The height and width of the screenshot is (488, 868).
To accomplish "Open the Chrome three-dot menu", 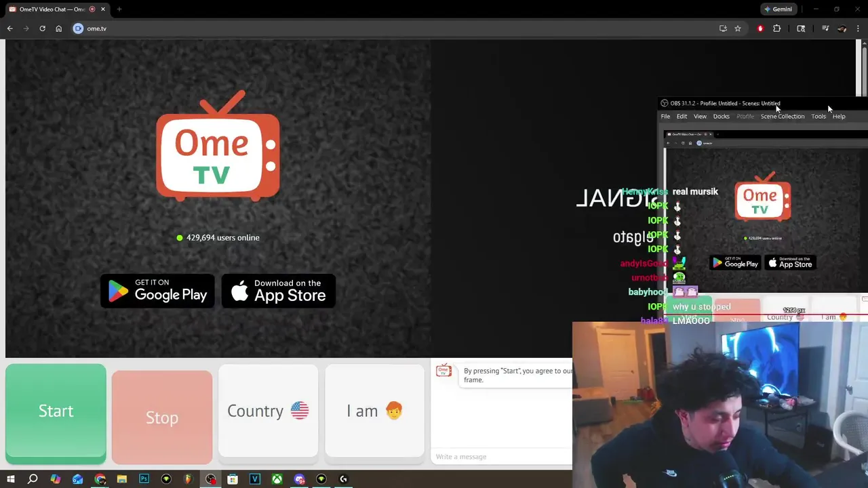I will coord(859,28).
